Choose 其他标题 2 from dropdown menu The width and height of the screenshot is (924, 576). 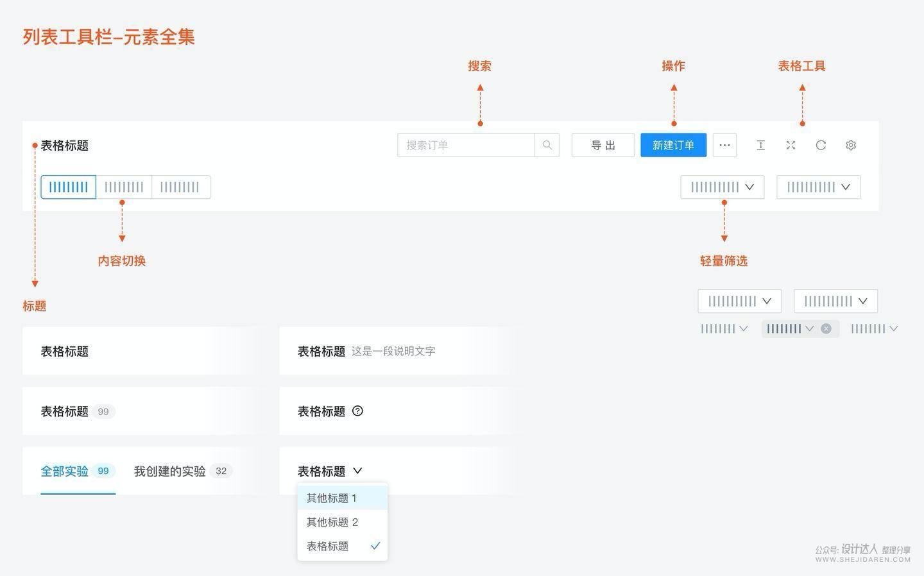click(343, 522)
